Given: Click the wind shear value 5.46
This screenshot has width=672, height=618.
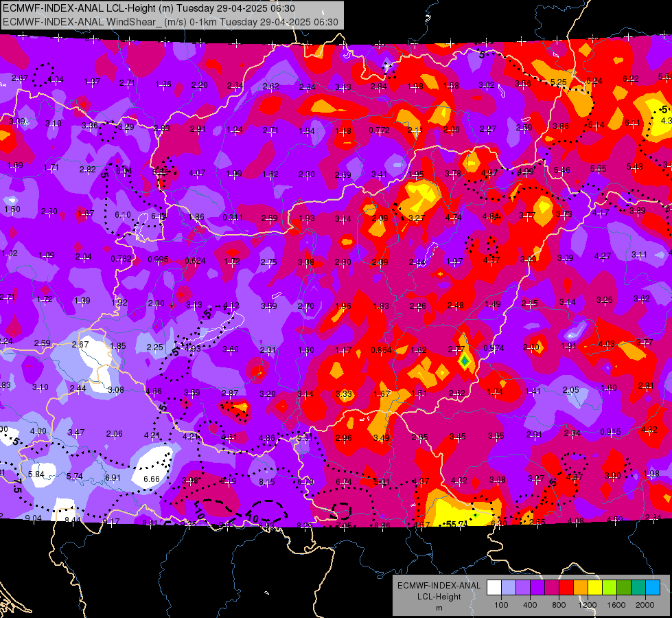Looking at the screenshot, I should coord(562,170).
